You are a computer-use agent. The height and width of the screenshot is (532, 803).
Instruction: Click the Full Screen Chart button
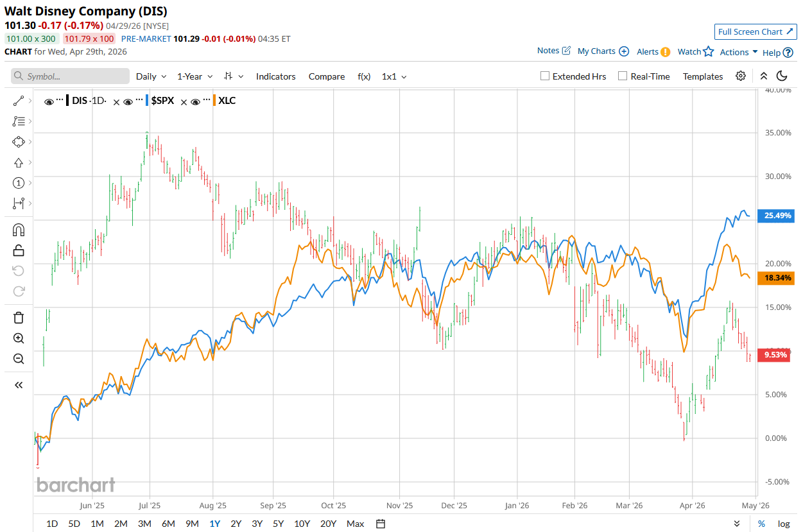[x=756, y=31]
